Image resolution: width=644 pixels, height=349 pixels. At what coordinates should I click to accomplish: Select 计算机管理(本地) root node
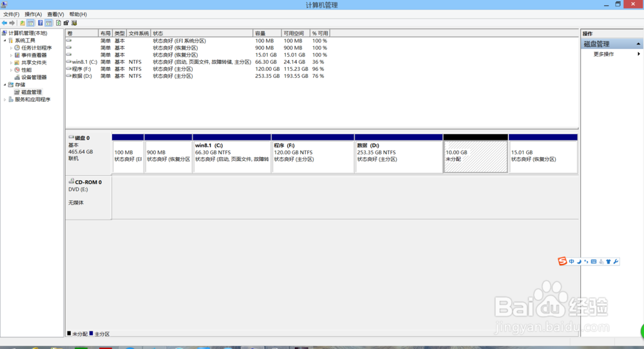pyautogui.click(x=28, y=33)
